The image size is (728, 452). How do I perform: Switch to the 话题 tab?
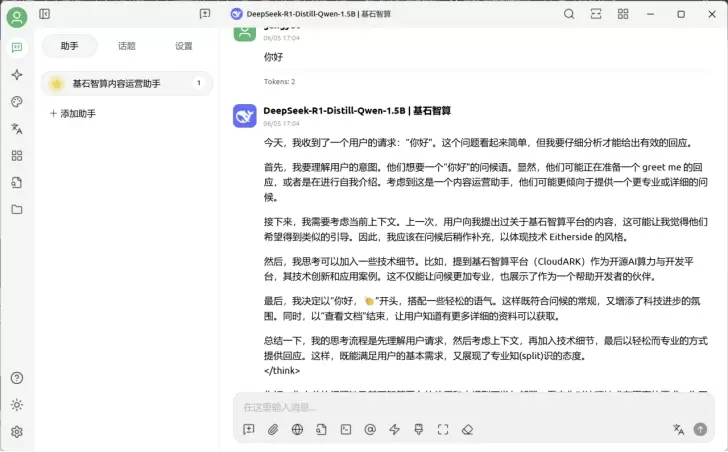click(x=127, y=46)
